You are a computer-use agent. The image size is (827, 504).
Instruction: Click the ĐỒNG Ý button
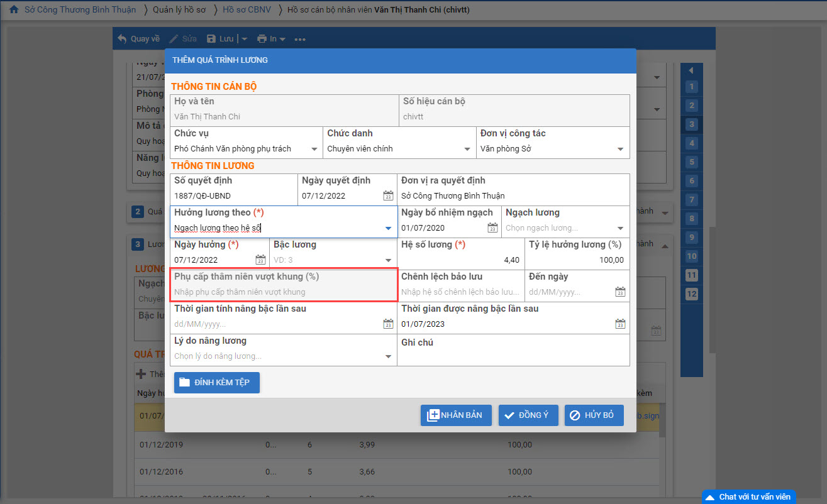528,415
